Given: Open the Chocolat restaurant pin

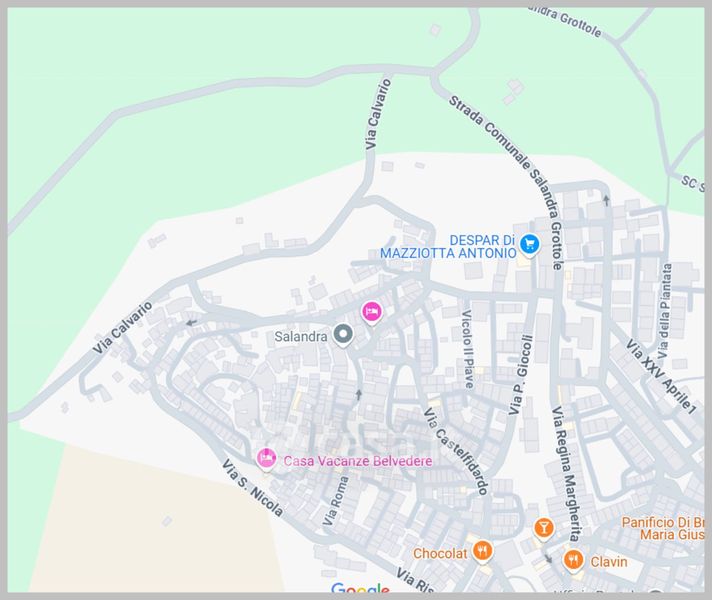Looking at the screenshot, I should tap(482, 550).
